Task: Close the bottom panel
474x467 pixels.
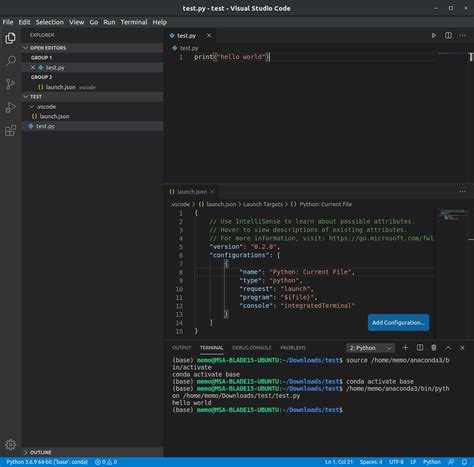Action: click(x=462, y=348)
